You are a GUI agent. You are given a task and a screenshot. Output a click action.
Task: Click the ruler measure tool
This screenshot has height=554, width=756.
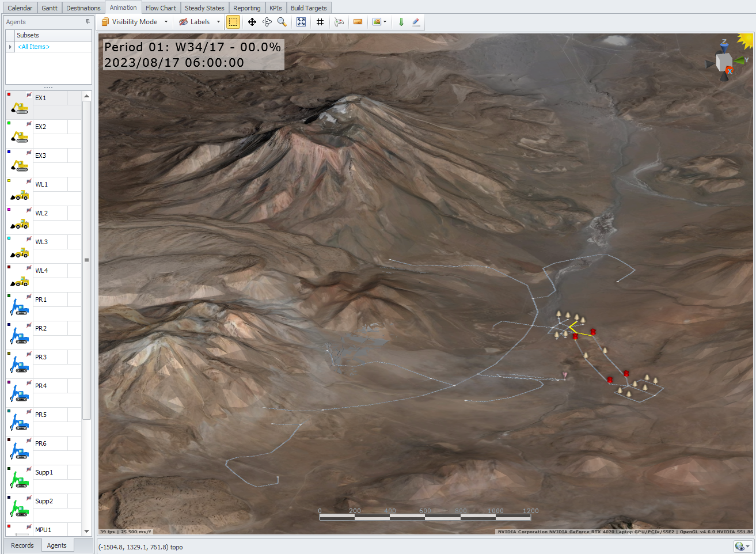click(x=358, y=22)
